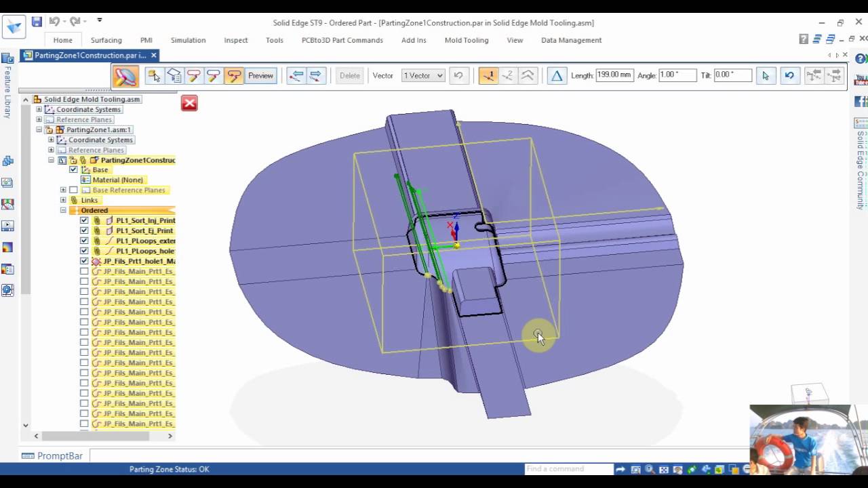Image resolution: width=868 pixels, height=488 pixels.
Task: Check the Base Reference Planes checkbox
Action: click(73, 190)
